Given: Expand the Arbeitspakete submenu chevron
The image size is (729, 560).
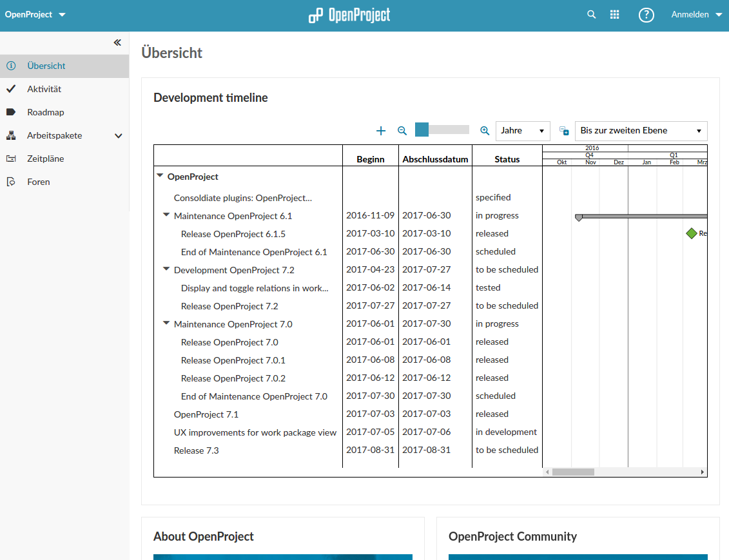Looking at the screenshot, I should pyautogui.click(x=119, y=136).
